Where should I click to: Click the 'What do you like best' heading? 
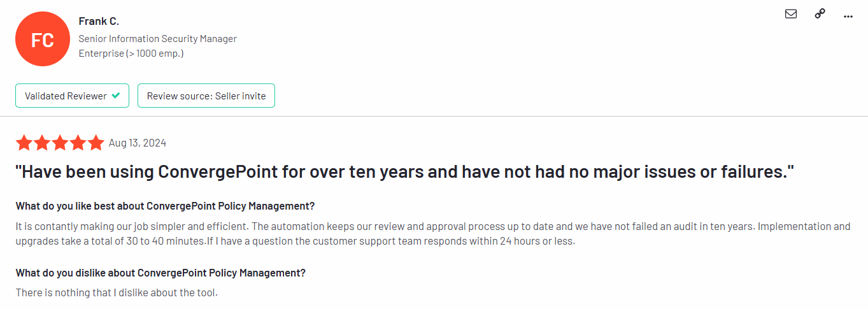pos(165,206)
